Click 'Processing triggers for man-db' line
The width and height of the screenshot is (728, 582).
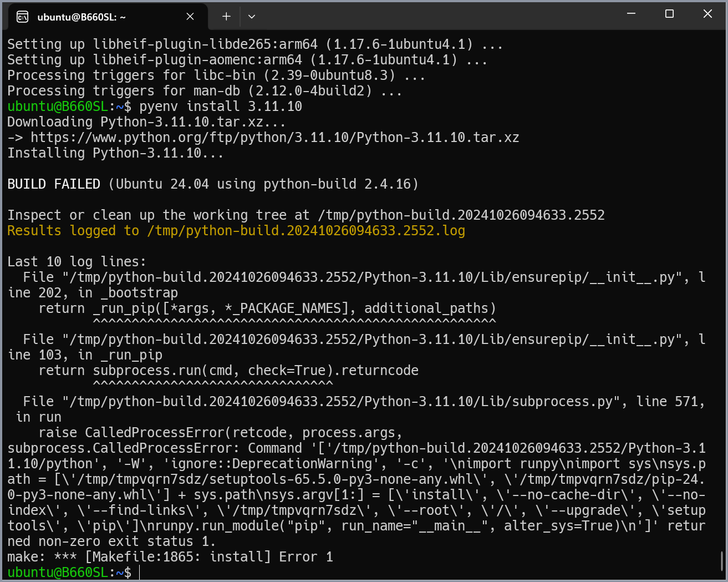(205, 91)
